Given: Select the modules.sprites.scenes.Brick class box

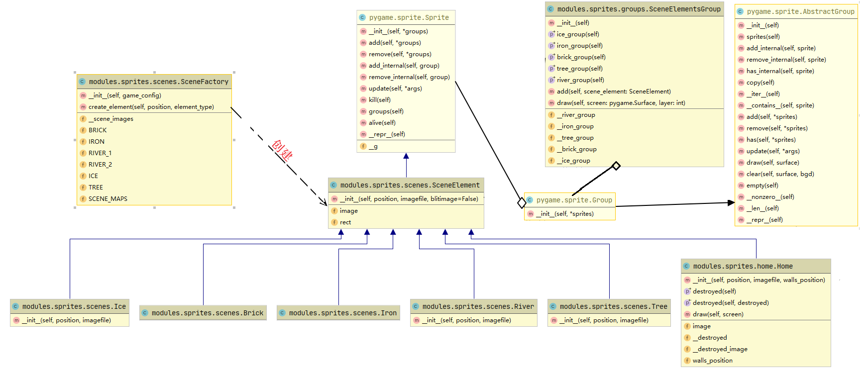Looking at the screenshot, I should [x=203, y=313].
